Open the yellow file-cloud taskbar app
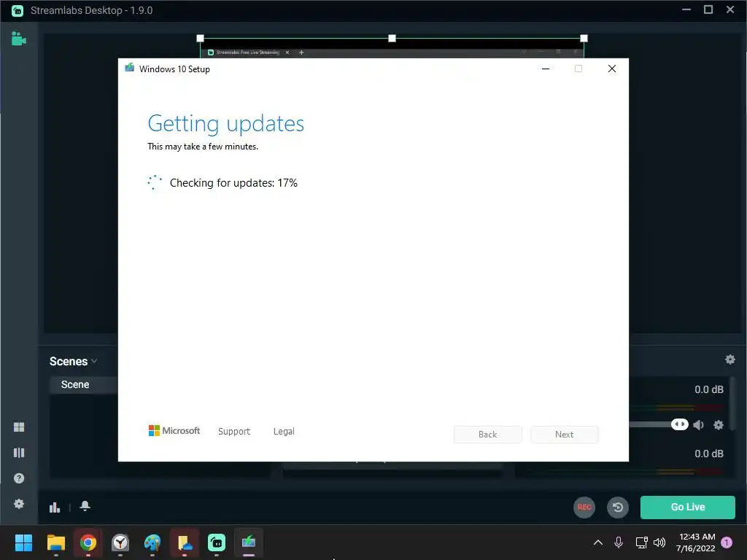Image resolution: width=747 pixels, height=560 pixels. pyautogui.click(x=185, y=542)
